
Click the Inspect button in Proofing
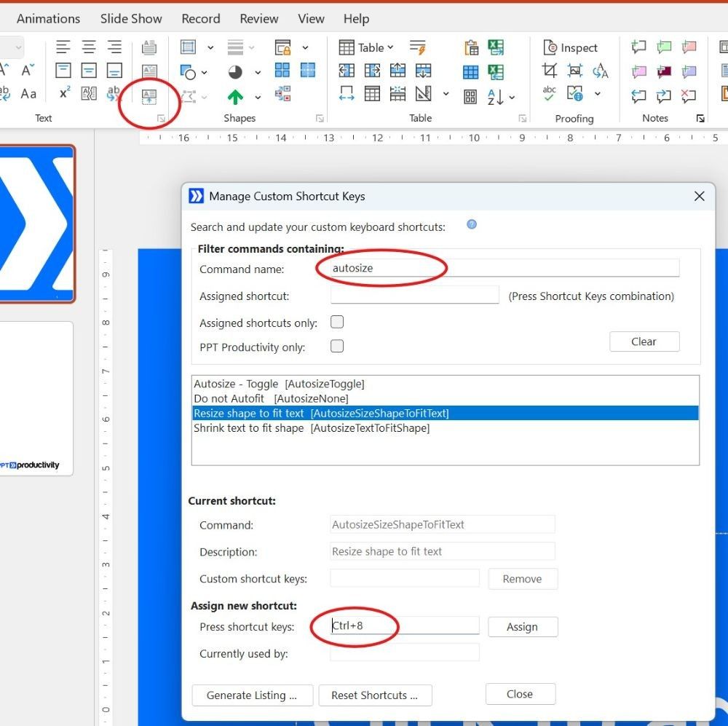click(x=570, y=47)
